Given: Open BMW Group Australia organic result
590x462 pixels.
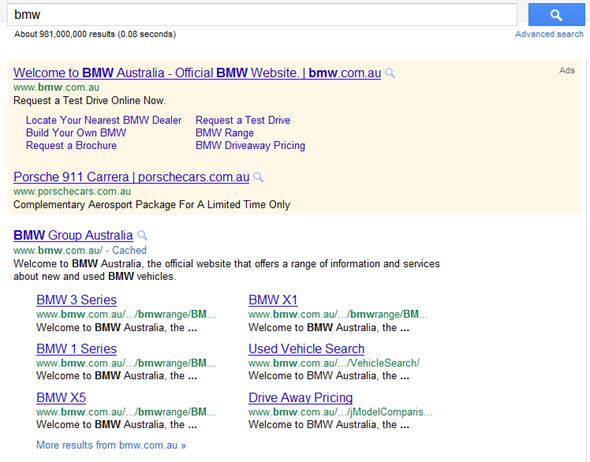Looking at the screenshot, I should click(x=73, y=235).
